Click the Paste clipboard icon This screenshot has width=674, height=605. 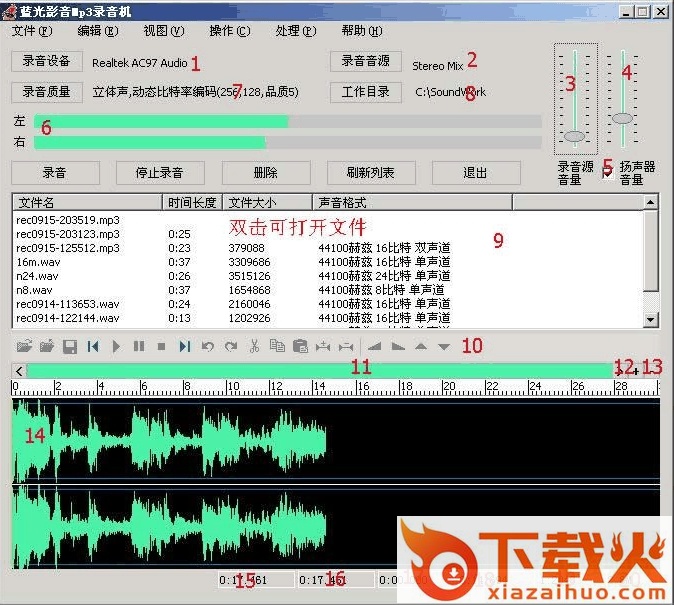[299, 347]
